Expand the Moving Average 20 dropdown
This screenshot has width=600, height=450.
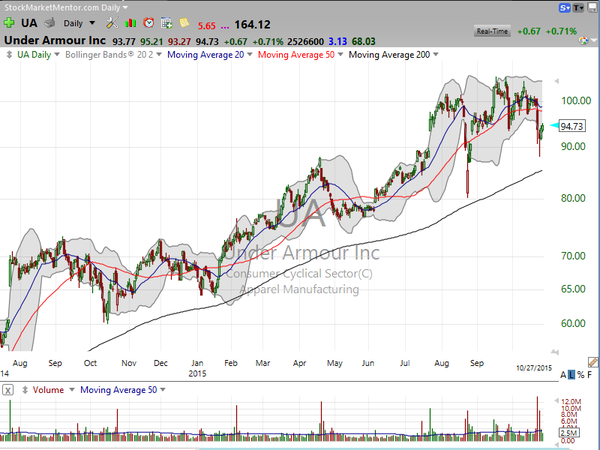coord(249,55)
